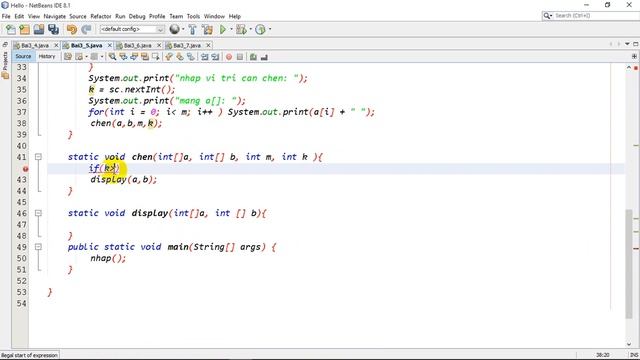The image size is (640, 360).
Task: Click the New Project toolbar icon
Action: (24, 29)
